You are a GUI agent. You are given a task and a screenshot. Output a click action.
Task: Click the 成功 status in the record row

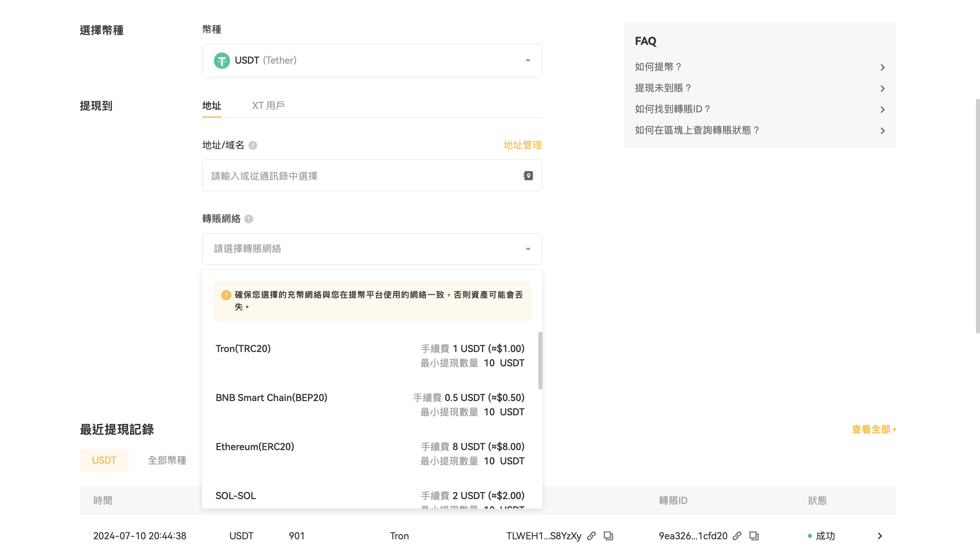[x=821, y=536]
